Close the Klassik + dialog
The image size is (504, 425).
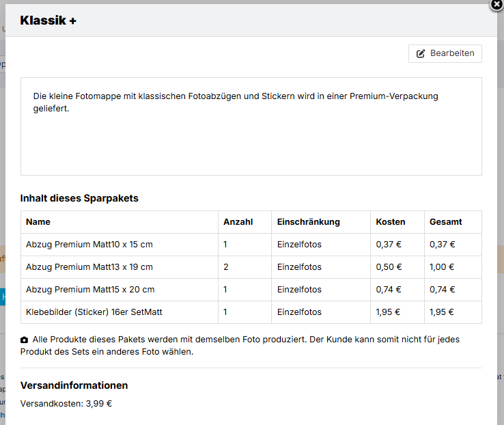tap(496, 5)
